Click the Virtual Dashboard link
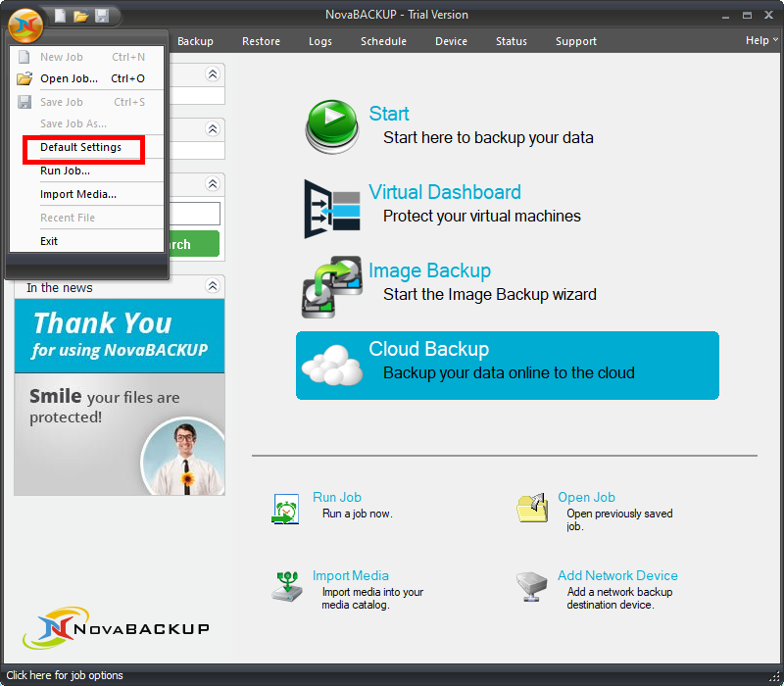The height and width of the screenshot is (686, 784). [x=444, y=192]
